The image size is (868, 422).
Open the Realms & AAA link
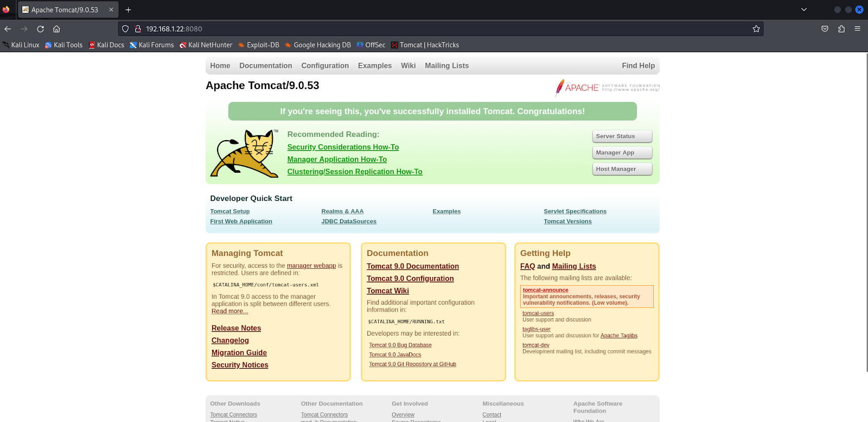[342, 211]
